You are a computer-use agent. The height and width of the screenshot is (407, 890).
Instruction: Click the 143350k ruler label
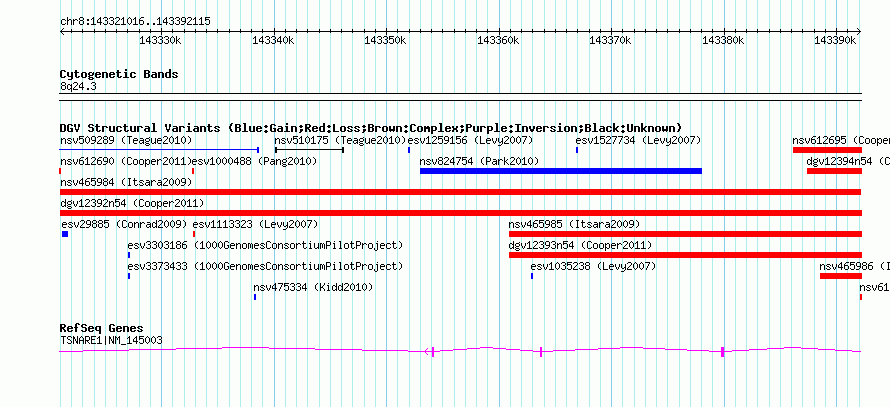coord(385,41)
